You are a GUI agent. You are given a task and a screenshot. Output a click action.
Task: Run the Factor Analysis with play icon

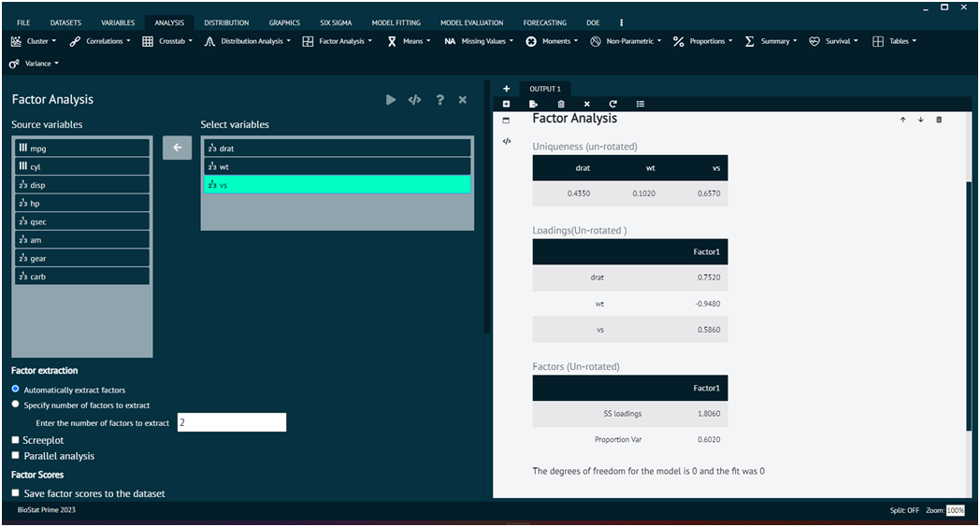(391, 100)
